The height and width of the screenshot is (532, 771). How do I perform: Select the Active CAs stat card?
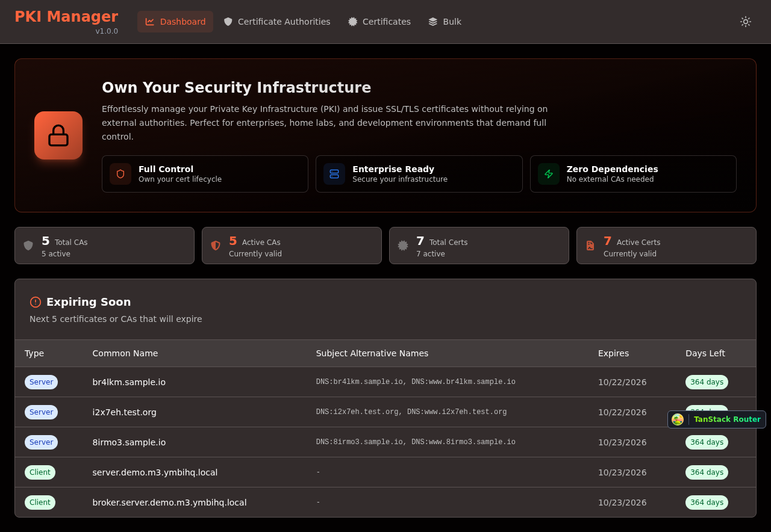pos(292,246)
